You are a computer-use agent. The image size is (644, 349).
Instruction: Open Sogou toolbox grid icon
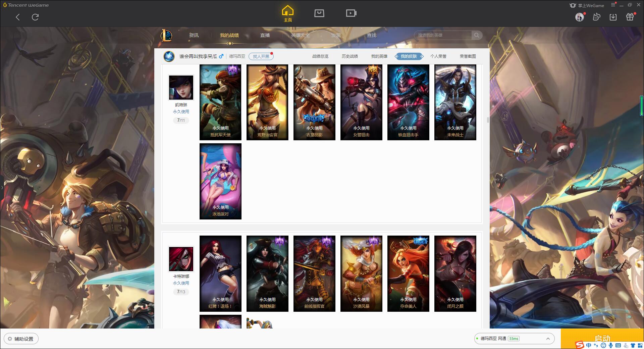(640, 345)
